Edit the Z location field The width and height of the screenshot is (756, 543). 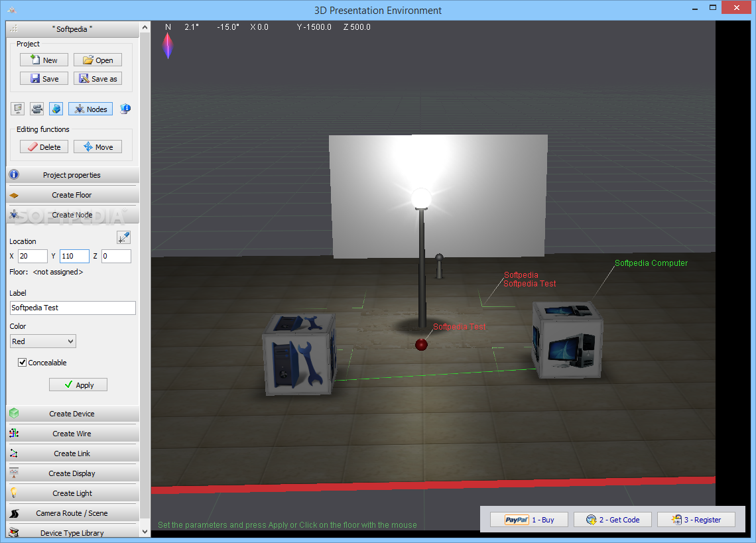click(x=116, y=256)
